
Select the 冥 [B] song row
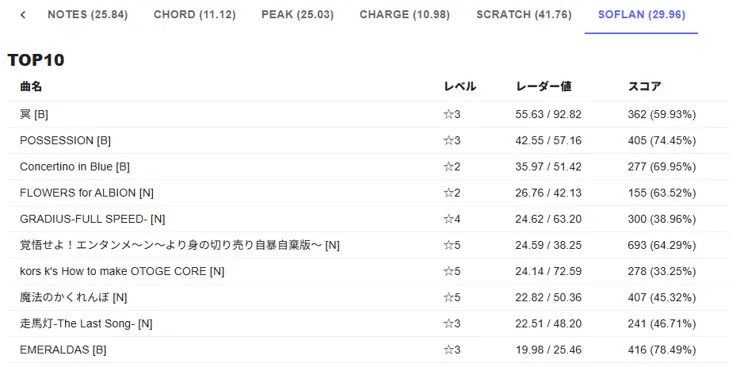368,115
